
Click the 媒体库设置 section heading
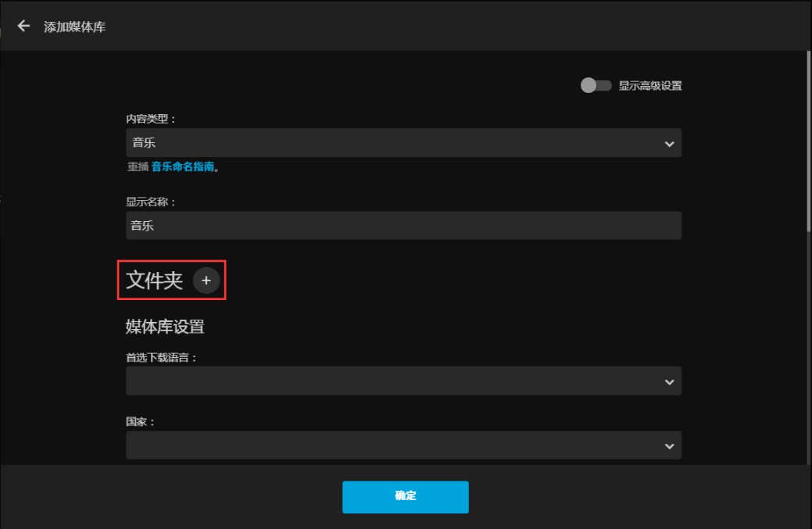165,327
